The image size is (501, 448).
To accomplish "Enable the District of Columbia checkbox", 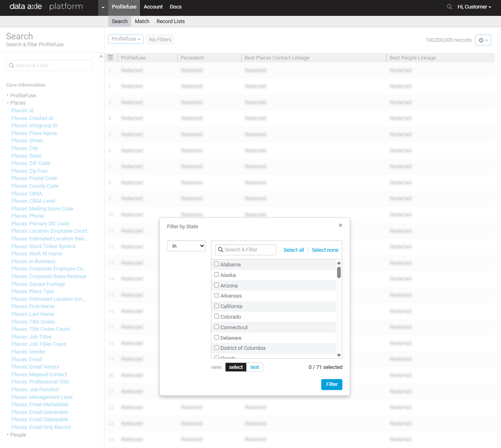I will 217,348.
